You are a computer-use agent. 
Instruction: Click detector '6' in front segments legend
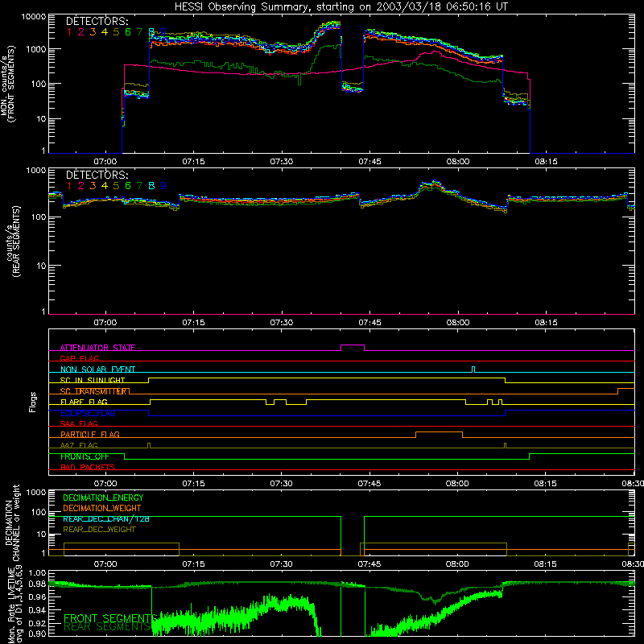[128, 31]
